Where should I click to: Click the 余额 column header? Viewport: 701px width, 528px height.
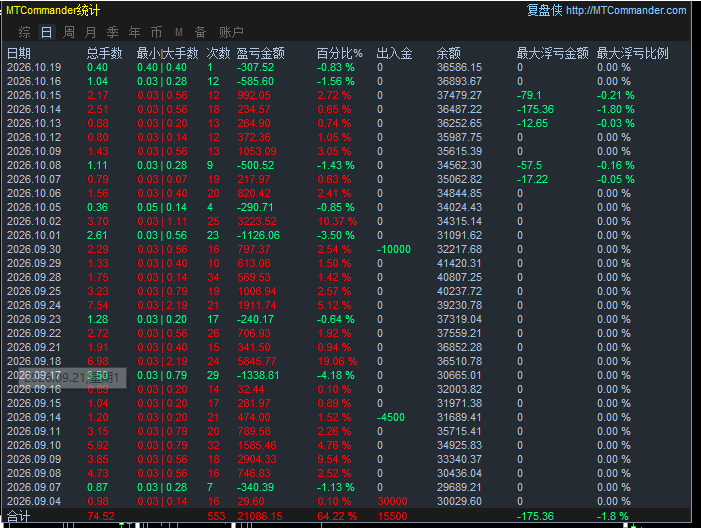(448, 53)
